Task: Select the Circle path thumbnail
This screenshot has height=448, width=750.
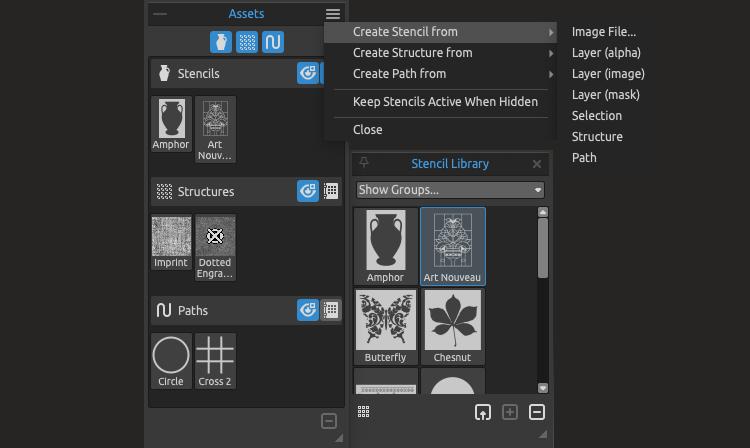Action: point(171,361)
